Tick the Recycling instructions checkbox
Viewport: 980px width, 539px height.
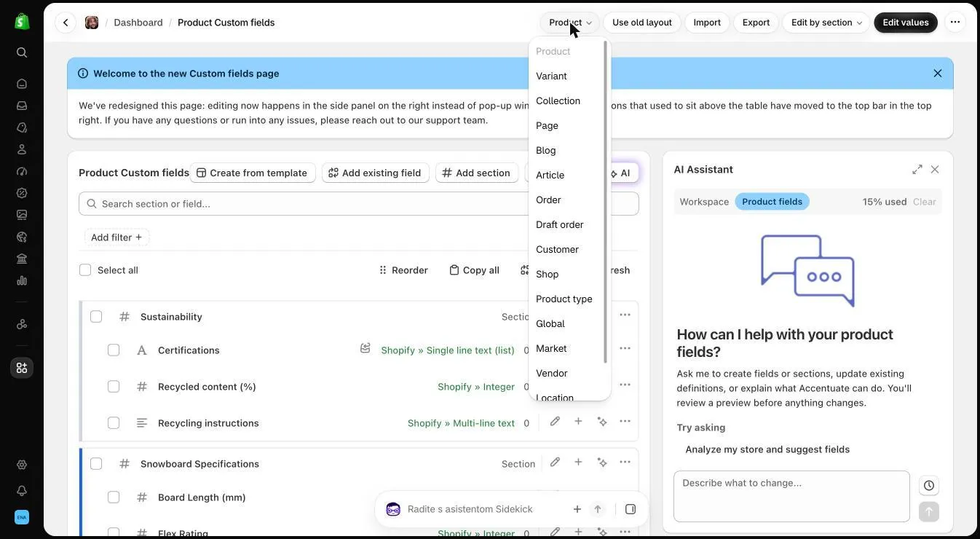pos(114,423)
